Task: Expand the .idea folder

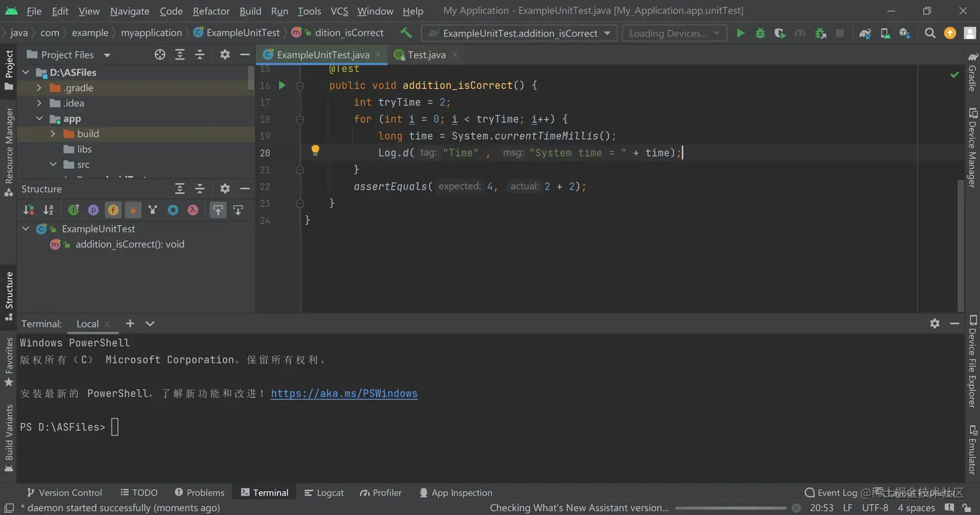Action: tap(40, 103)
